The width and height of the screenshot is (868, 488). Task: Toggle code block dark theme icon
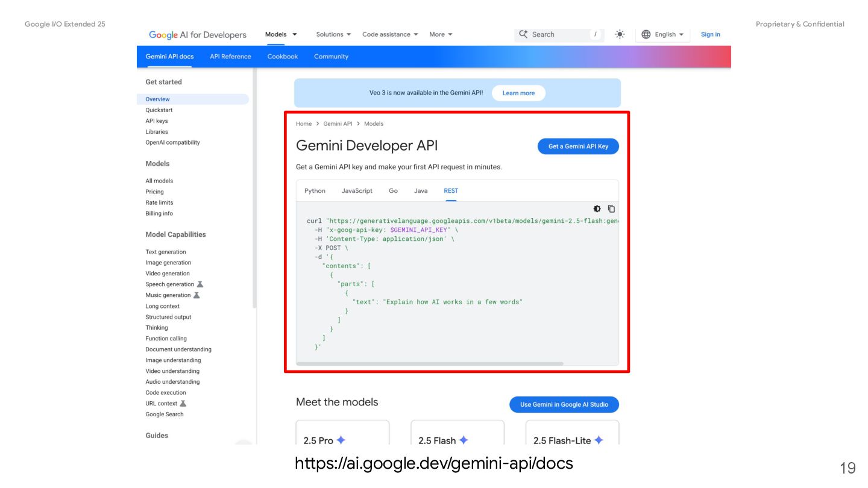tap(597, 208)
